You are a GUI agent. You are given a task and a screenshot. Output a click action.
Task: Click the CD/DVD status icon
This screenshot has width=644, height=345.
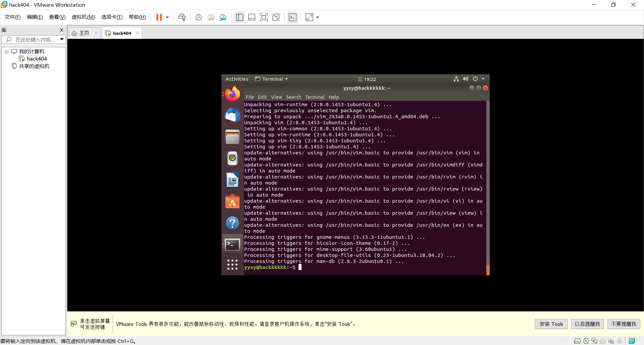pos(586,341)
